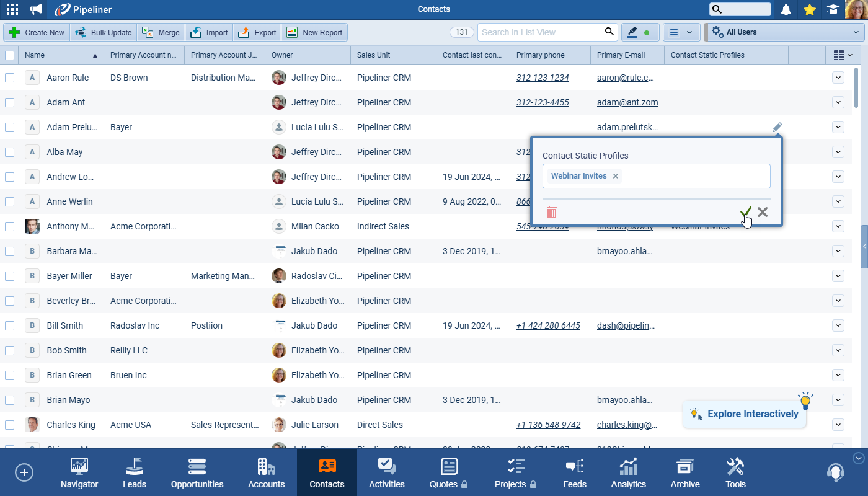Select the Bill Smith row checkbox

(10, 325)
